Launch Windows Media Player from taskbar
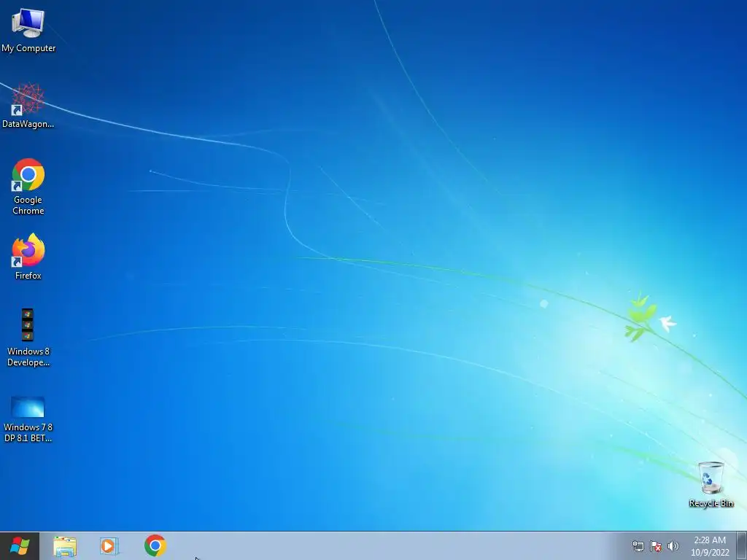This screenshot has width=747, height=560. (109, 545)
